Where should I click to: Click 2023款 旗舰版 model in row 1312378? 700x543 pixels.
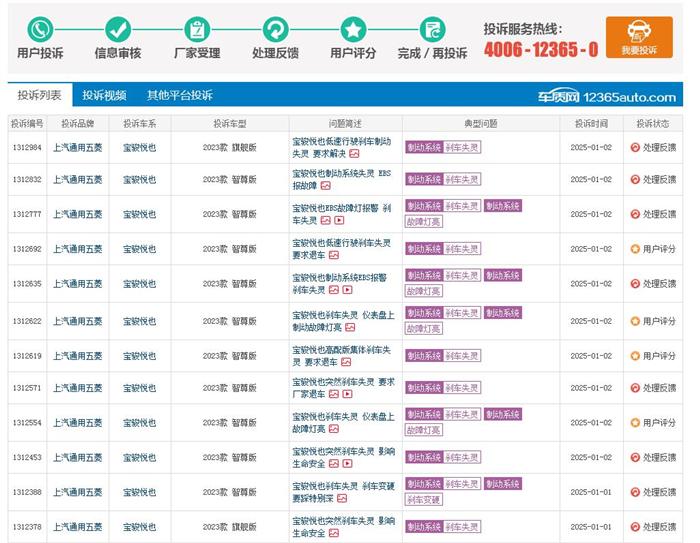[x=229, y=527]
